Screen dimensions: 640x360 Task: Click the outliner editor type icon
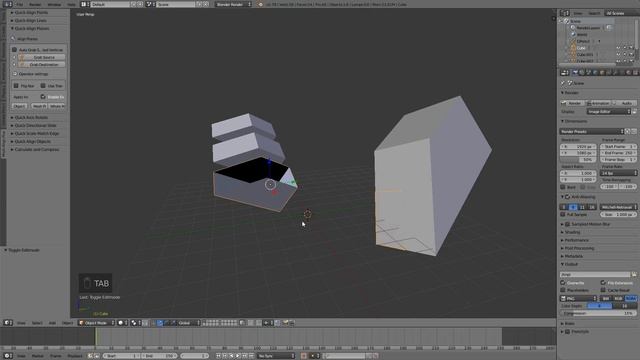click(565, 13)
